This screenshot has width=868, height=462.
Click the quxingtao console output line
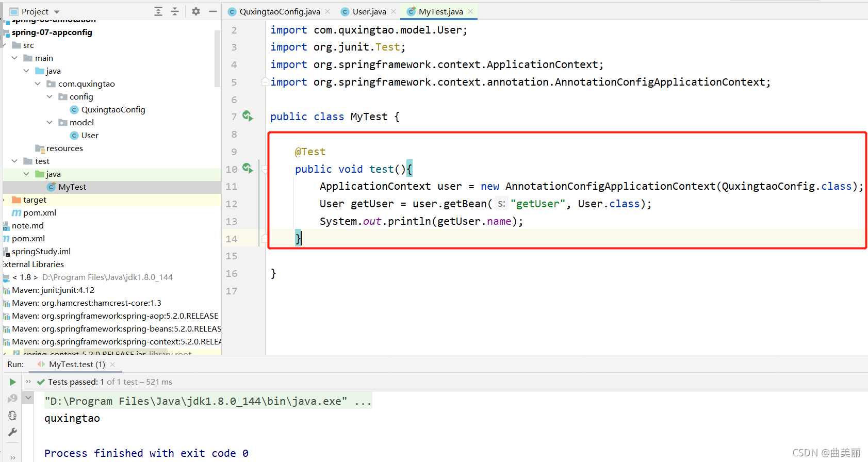coord(72,418)
